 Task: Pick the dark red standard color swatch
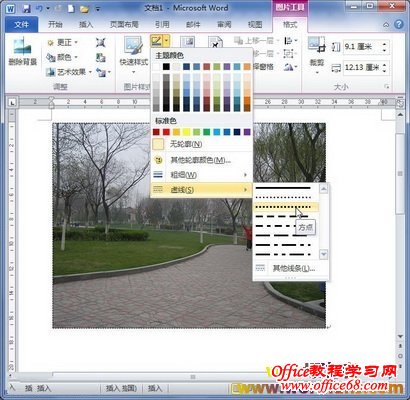[156, 132]
